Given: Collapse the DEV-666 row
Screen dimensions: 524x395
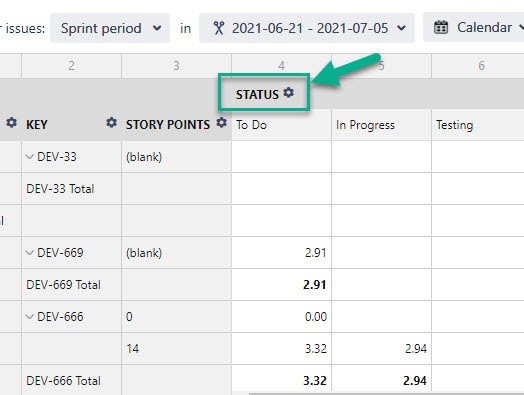Looking at the screenshot, I should click(30, 316).
